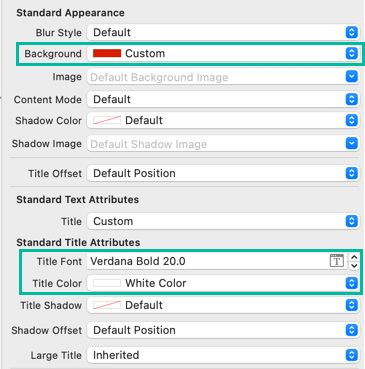Click the Shadow Color default swatch

pos(107,120)
